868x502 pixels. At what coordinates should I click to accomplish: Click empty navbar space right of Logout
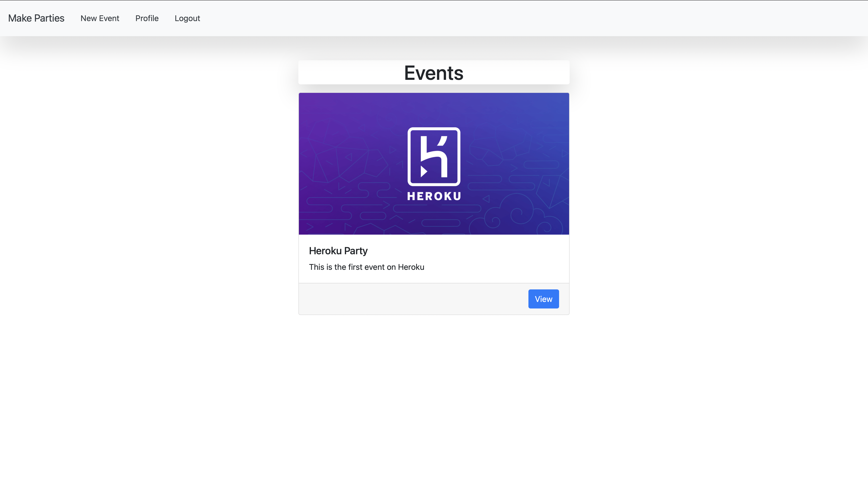(517, 18)
